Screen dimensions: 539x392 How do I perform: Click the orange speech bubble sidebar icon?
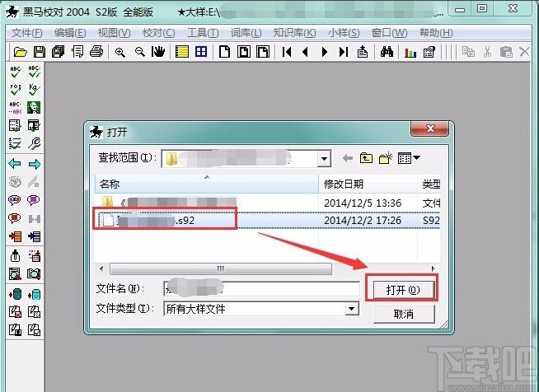pyautogui.click(x=15, y=218)
